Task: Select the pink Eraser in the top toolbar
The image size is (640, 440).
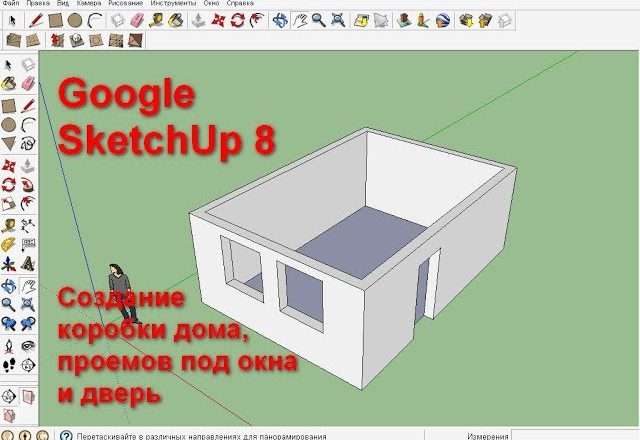Action: [x=137, y=20]
